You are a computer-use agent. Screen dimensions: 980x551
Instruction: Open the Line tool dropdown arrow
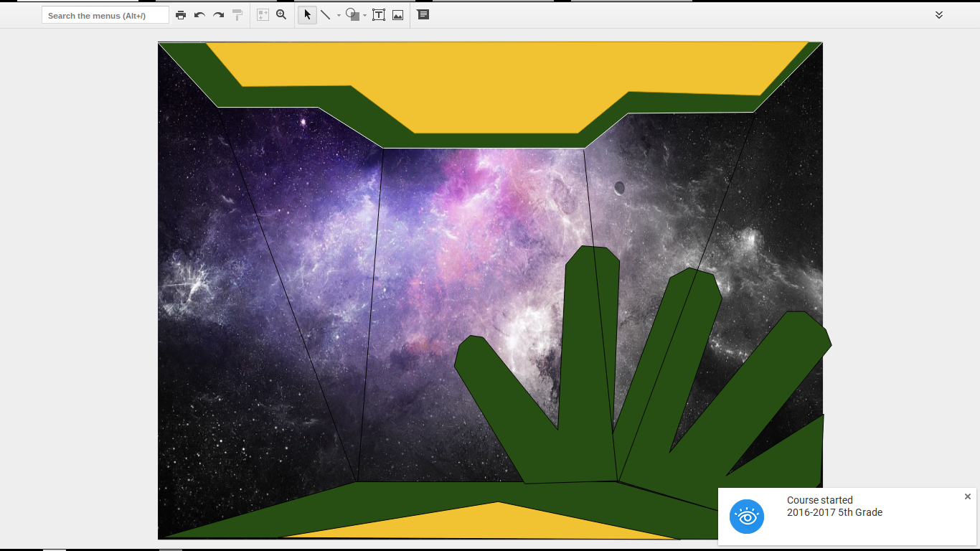coord(339,16)
